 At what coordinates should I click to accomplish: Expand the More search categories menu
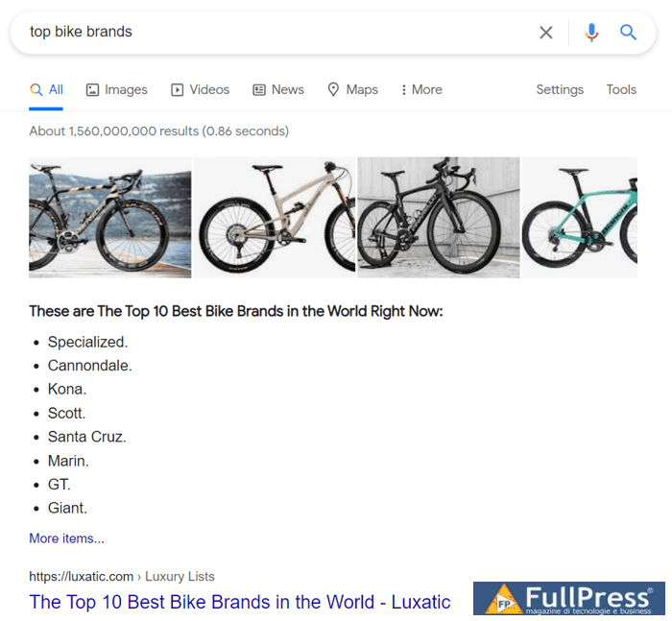click(x=421, y=89)
